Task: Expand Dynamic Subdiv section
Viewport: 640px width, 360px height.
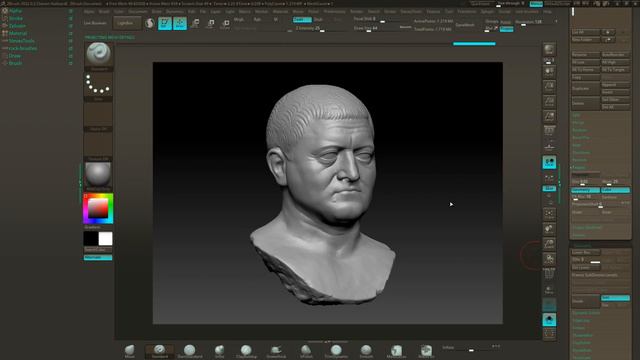Action: 586,313
